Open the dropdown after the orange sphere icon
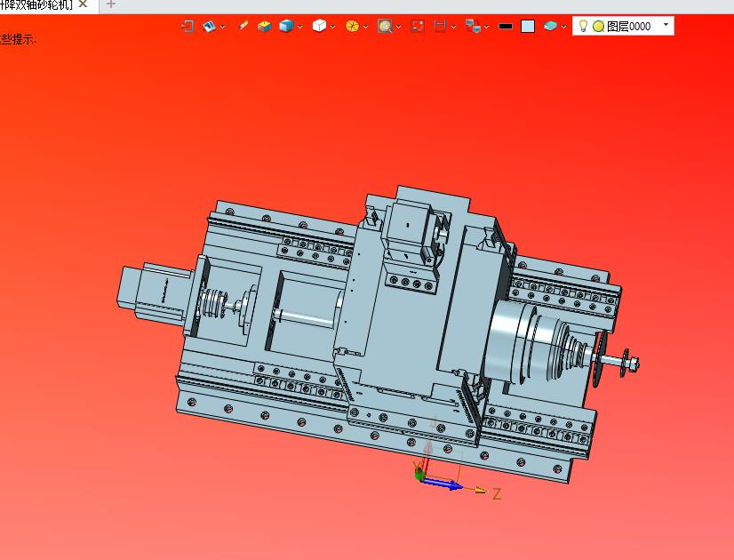Viewport: 734px width, 560px height. [x=365, y=27]
